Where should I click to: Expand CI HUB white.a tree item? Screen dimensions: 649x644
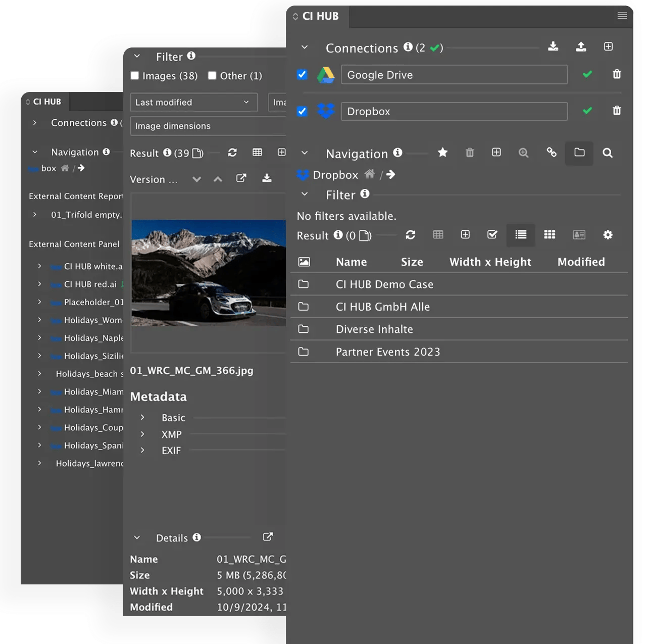tap(39, 266)
